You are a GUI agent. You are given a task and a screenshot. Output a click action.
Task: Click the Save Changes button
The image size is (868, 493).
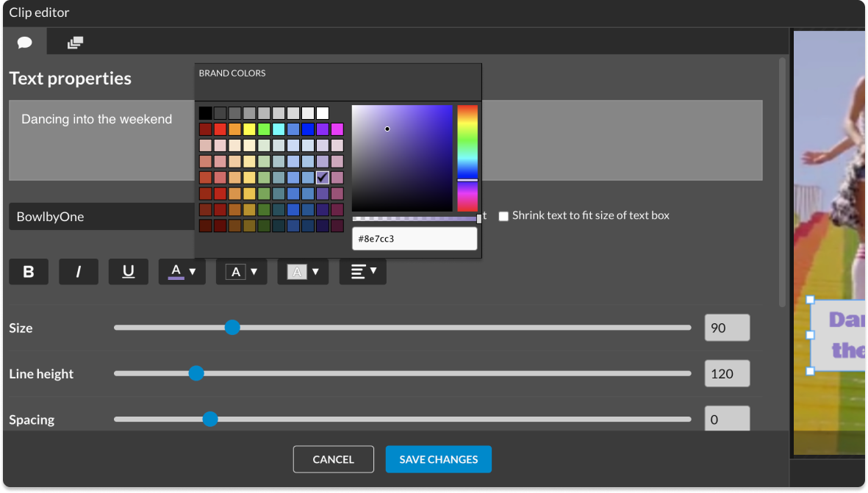coord(438,459)
